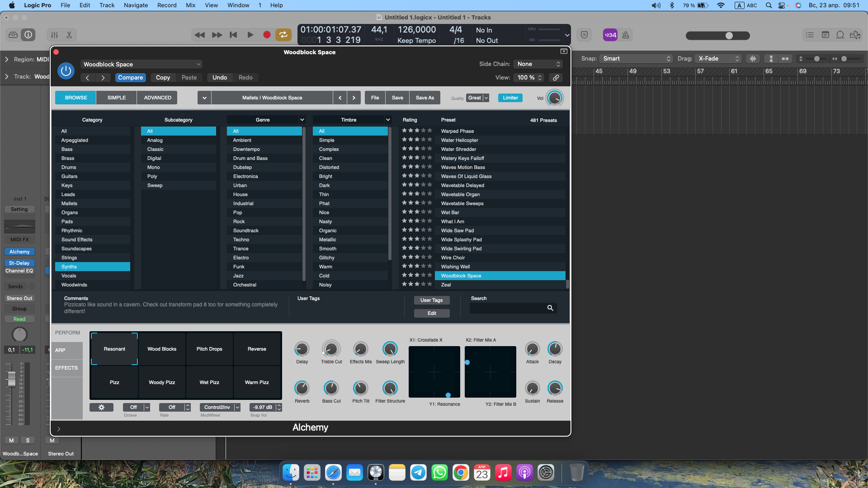868x488 pixels.
Task: Open the performance settings gear icon
Action: tap(101, 407)
